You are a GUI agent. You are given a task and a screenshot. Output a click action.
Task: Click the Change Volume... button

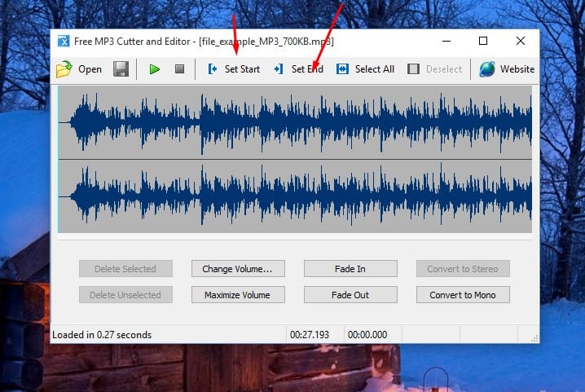(x=237, y=269)
